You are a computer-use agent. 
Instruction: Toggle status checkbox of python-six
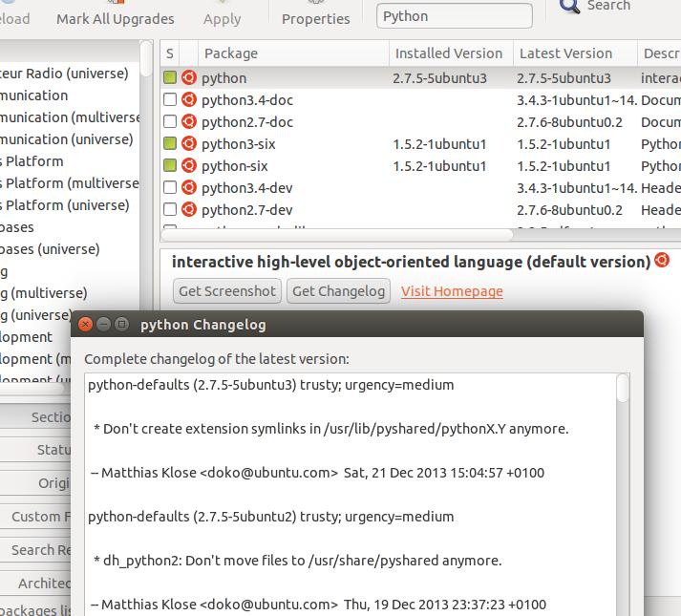[x=170, y=165]
